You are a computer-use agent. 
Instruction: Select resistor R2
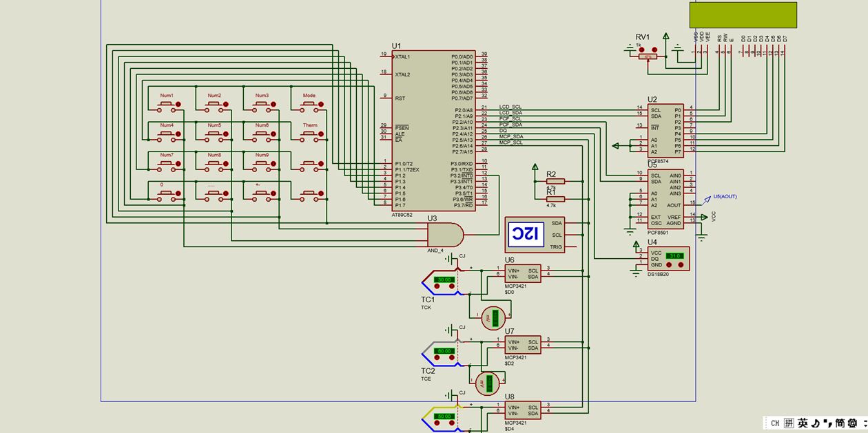click(555, 182)
